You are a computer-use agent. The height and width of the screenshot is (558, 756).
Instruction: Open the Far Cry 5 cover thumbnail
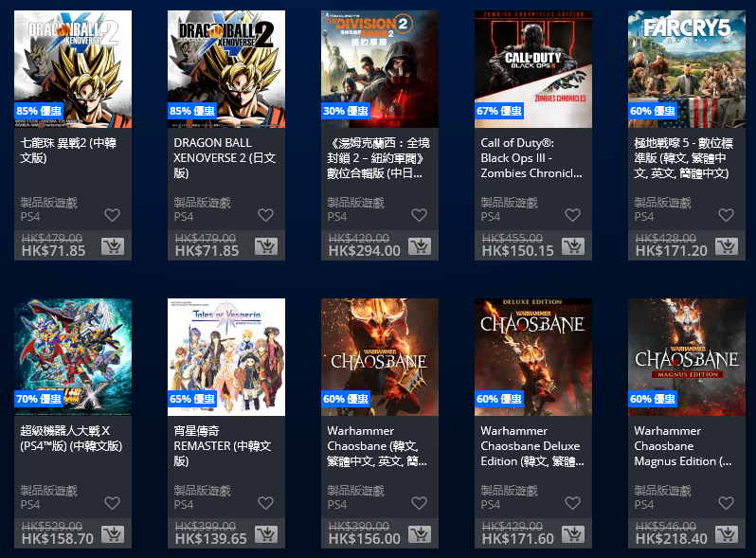687,69
